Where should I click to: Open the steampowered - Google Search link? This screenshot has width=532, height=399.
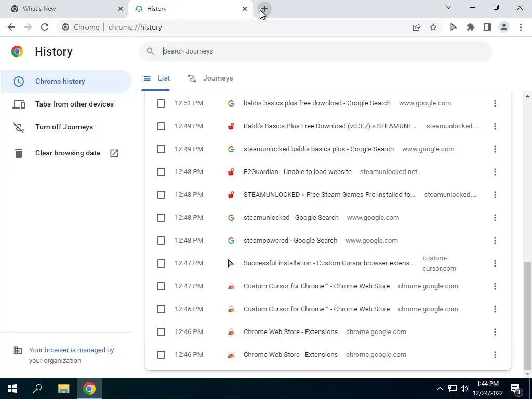point(290,241)
